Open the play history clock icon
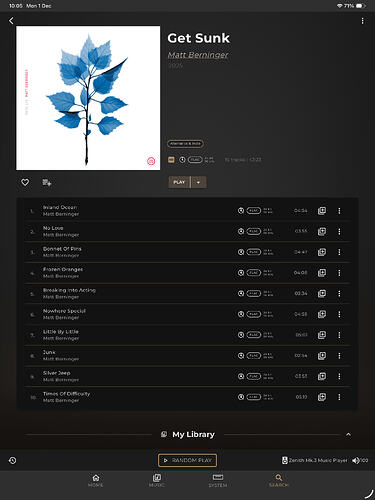 coord(12,460)
